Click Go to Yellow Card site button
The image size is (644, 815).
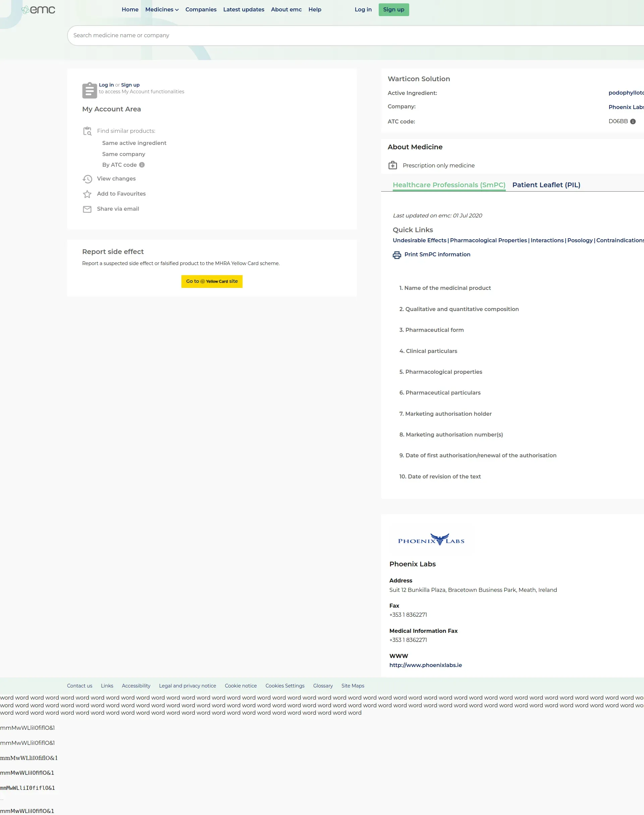(x=212, y=282)
